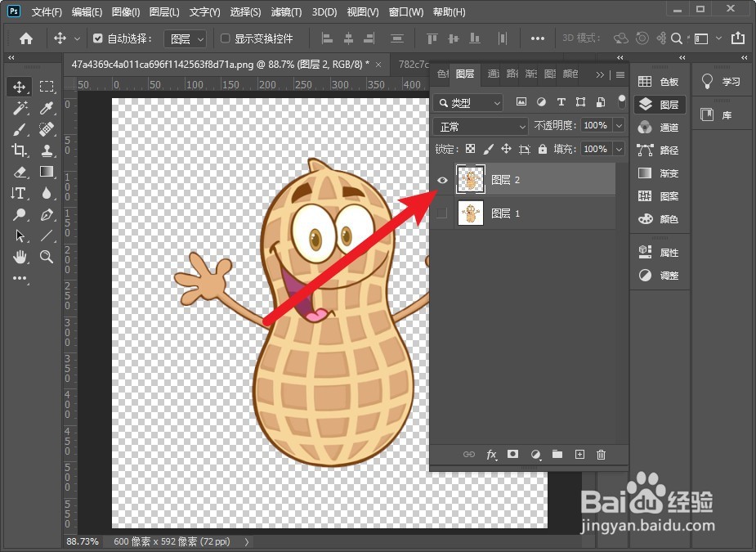The width and height of the screenshot is (756, 552).
Task: Toggle the layer filter on/off switch
Action: click(622, 101)
